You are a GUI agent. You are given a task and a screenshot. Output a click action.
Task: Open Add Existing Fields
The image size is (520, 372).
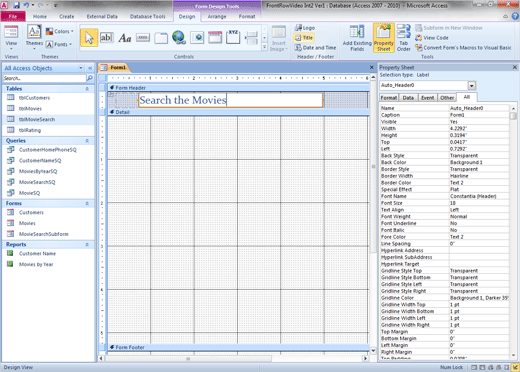click(357, 38)
